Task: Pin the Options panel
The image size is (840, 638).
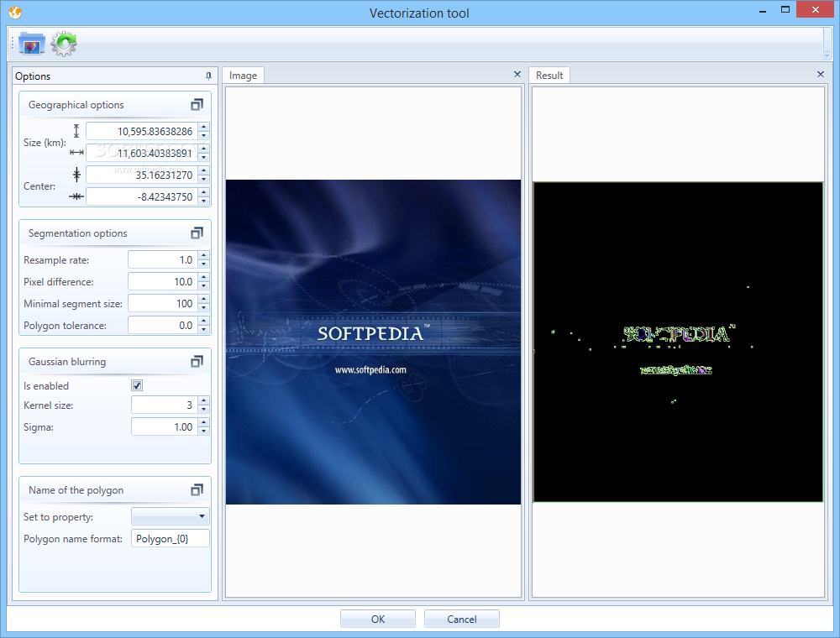Action: click(x=208, y=76)
